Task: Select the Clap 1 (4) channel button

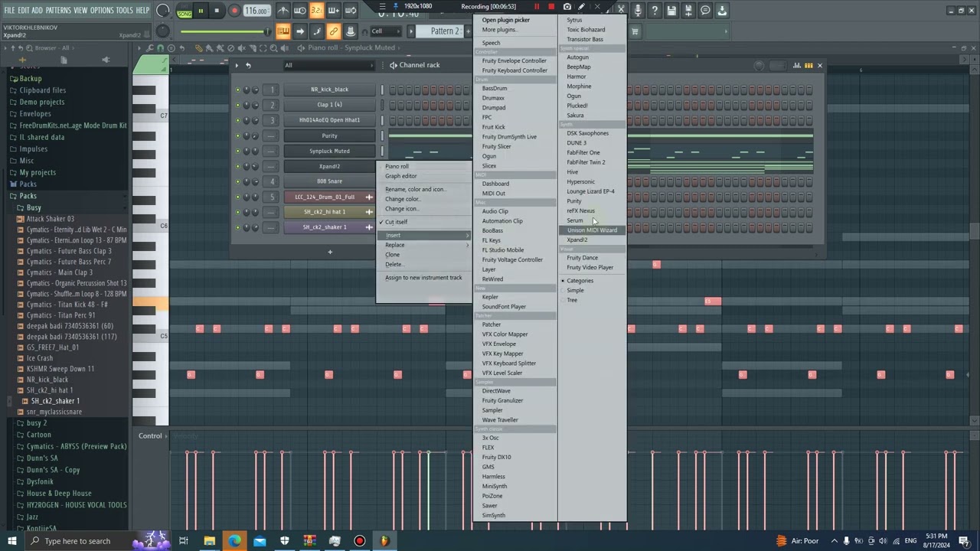Action: click(x=329, y=105)
